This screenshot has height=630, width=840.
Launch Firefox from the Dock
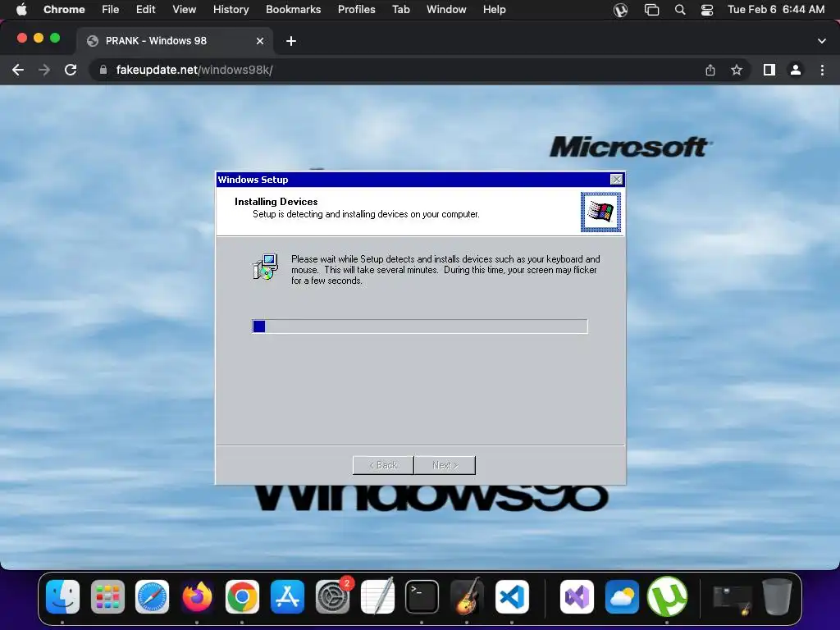click(197, 596)
